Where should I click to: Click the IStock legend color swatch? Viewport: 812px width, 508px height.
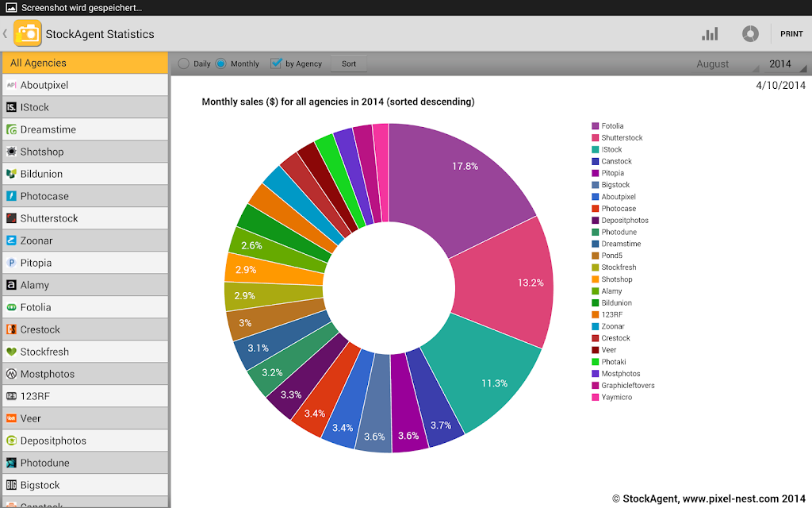[x=595, y=149]
